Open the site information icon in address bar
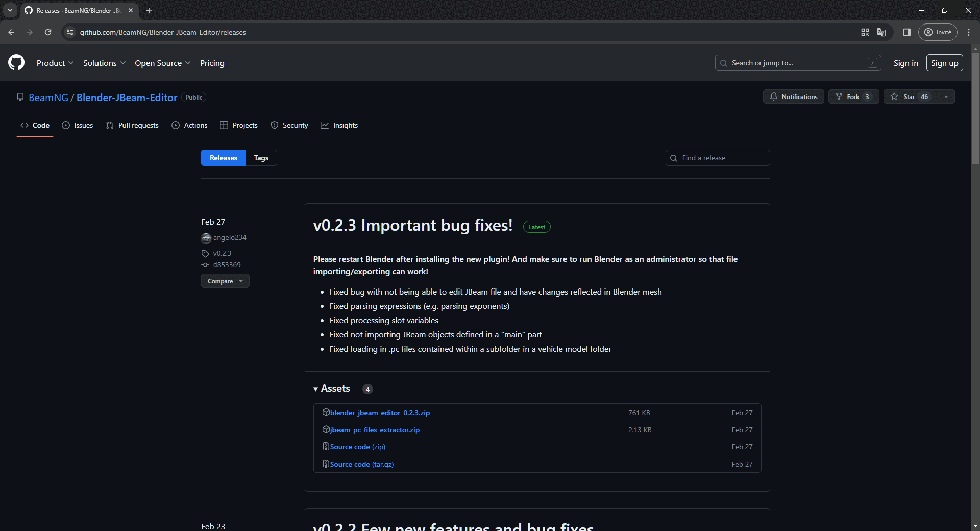 point(70,32)
